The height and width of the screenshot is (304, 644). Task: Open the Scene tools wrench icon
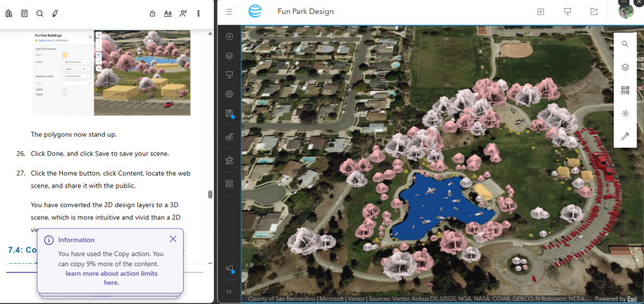tap(625, 136)
